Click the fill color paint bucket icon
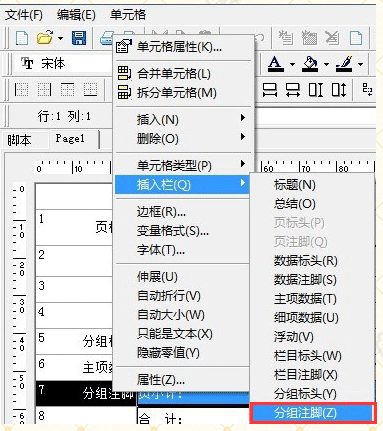The width and height of the screenshot is (383, 431). point(310,64)
